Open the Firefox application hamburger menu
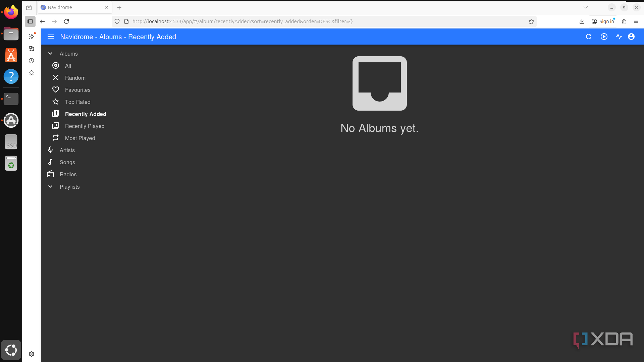Viewport: 644px width, 362px height. pos(636,21)
